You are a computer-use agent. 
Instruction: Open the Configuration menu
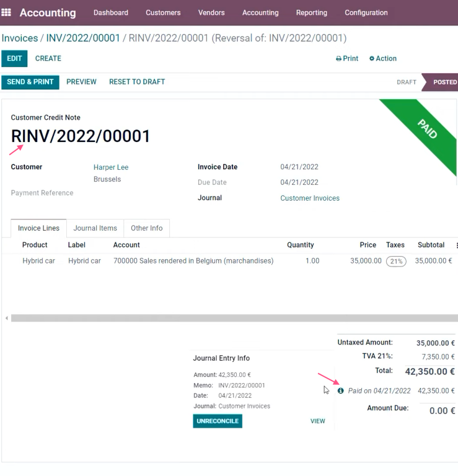click(x=366, y=13)
